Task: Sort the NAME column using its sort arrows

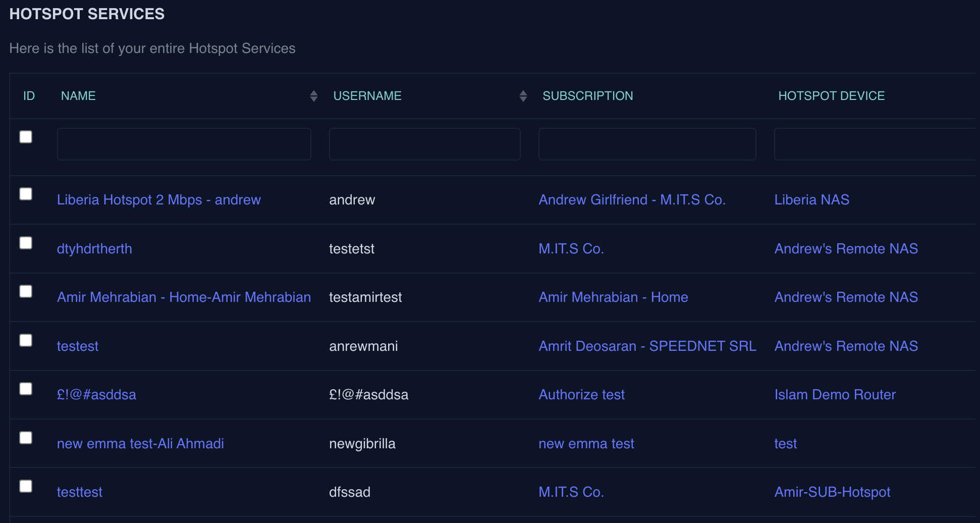Action: [x=314, y=95]
